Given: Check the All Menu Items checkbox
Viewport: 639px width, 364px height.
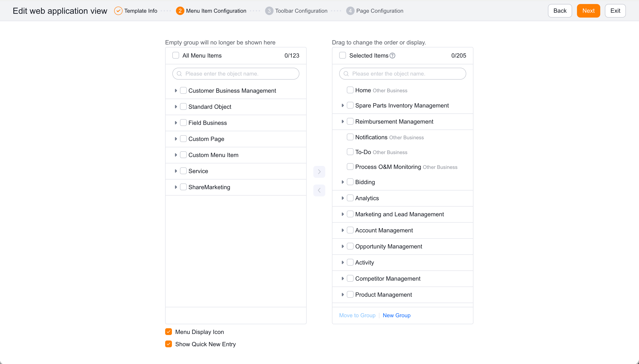Looking at the screenshot, I should click(x=176, y=55).
